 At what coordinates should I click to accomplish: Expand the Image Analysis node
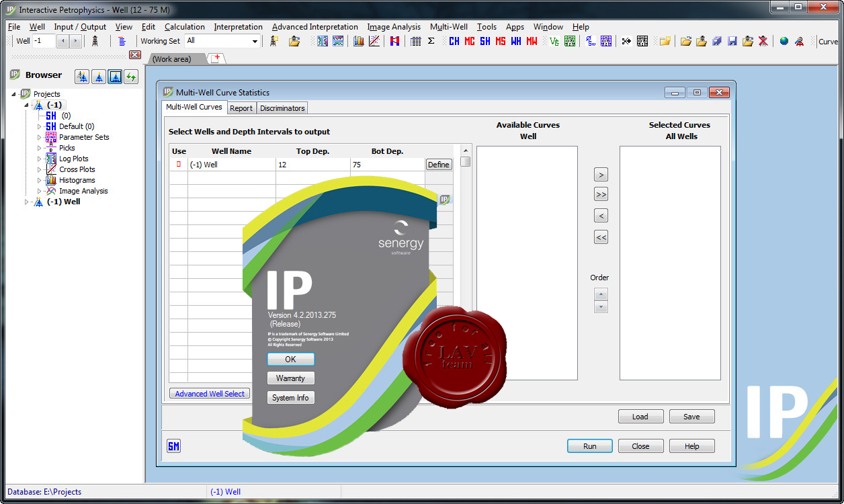click(39, 191)
